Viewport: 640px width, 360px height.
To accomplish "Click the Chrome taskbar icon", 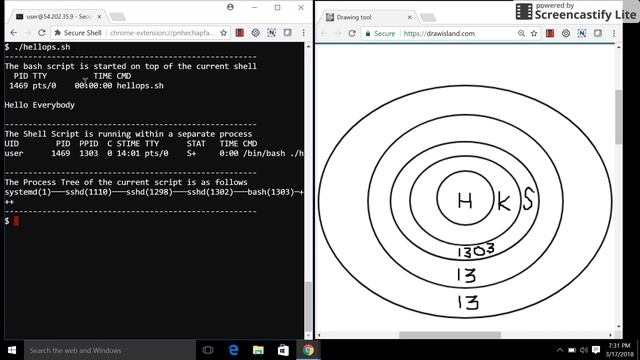I will [x=309, y=350].
